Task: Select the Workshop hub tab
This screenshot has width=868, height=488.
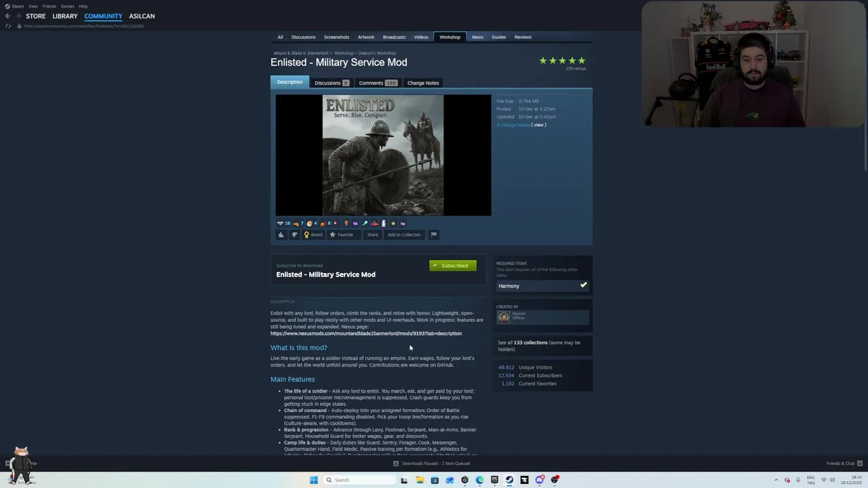Action: [x=450, y=37]
